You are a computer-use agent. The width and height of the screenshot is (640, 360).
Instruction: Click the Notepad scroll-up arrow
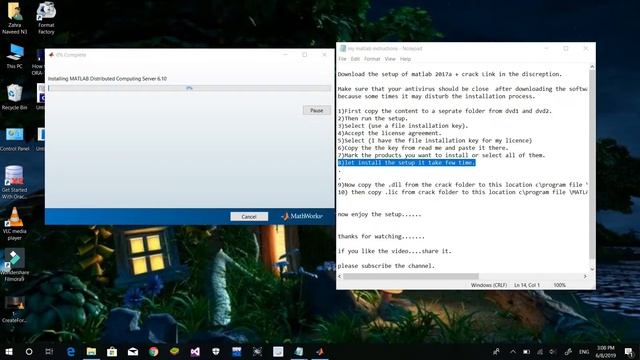[x=592, y=67]
